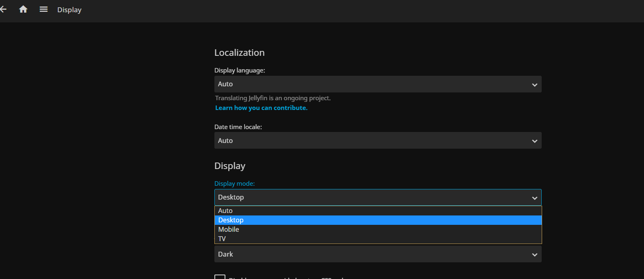The width and height of the screenshot is (644, 279).
Task: Toggle the partially visible checkbox below Dark
Action: pos(220,277)
